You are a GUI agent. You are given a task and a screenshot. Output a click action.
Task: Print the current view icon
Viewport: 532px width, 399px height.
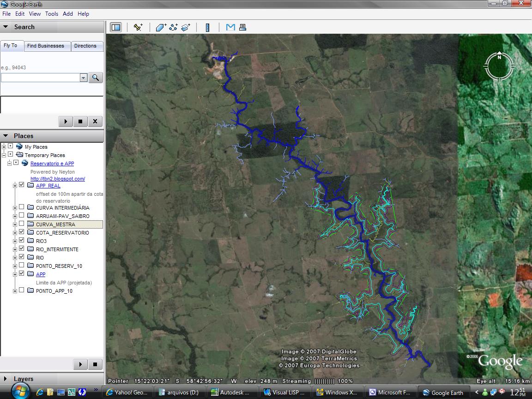[x=242, y=28]
